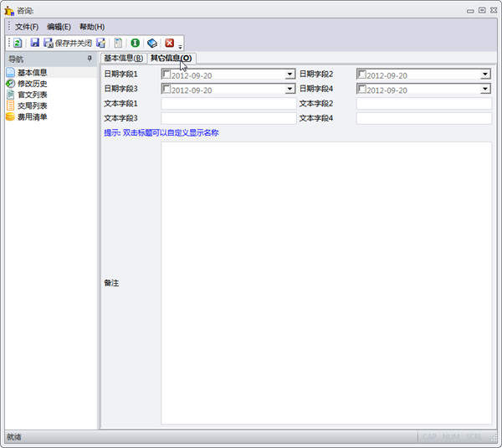Screen dimensions: 502x448
Task: Minimize the 咨询 window
Action: [470, 11]
